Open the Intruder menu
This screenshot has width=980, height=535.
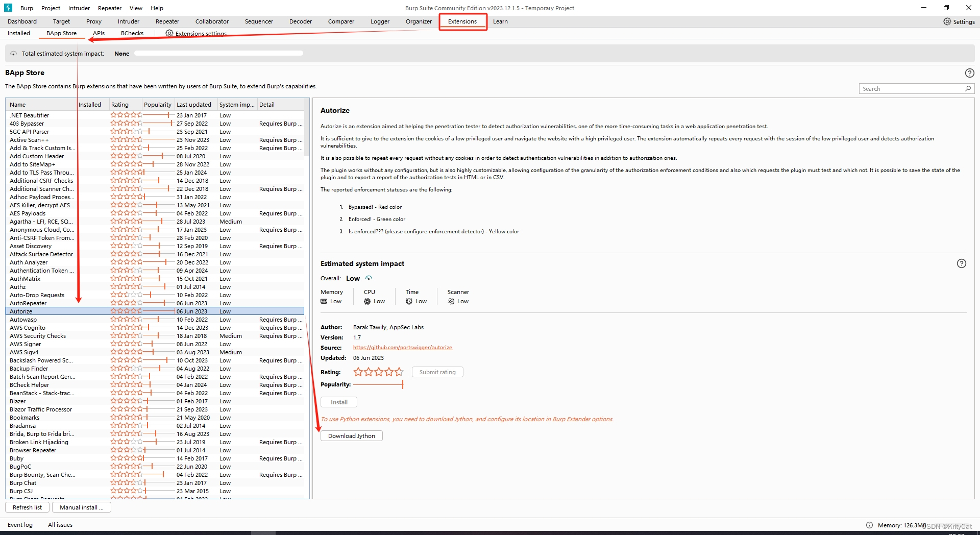(79, 8)
